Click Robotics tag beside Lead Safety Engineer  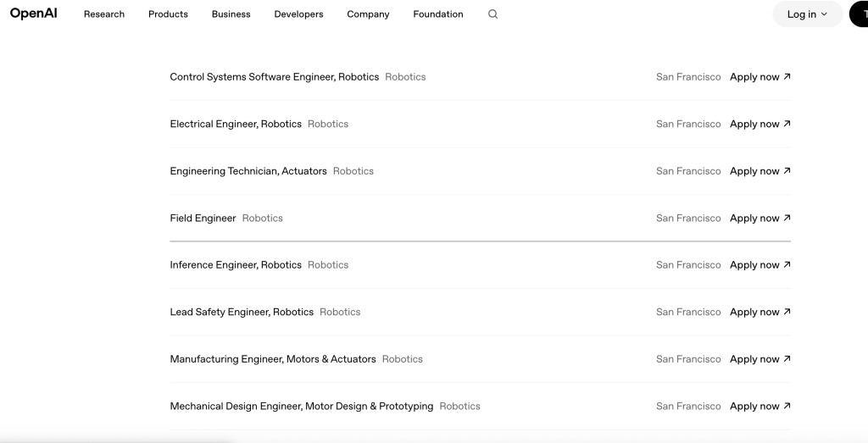tap(340, 312)
